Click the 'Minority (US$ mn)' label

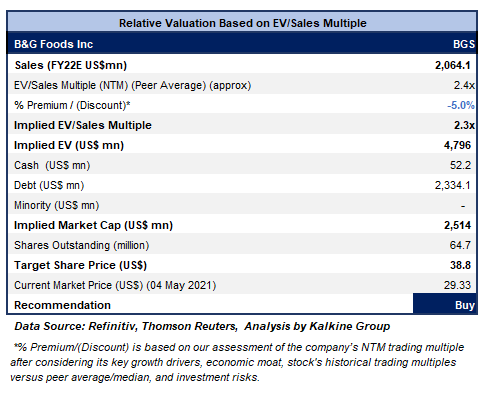coord(57,205)
